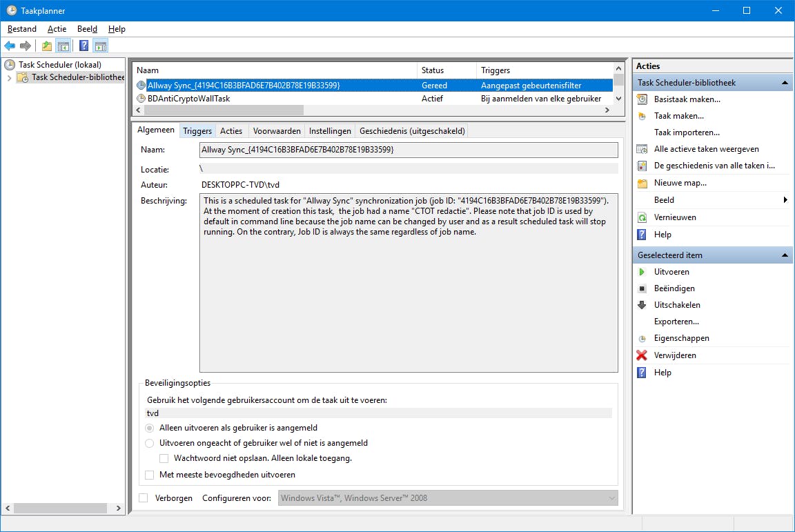Switch to the Instellingen tab
This screenshot has width=795, height=532.
click(x=330, y=131)
